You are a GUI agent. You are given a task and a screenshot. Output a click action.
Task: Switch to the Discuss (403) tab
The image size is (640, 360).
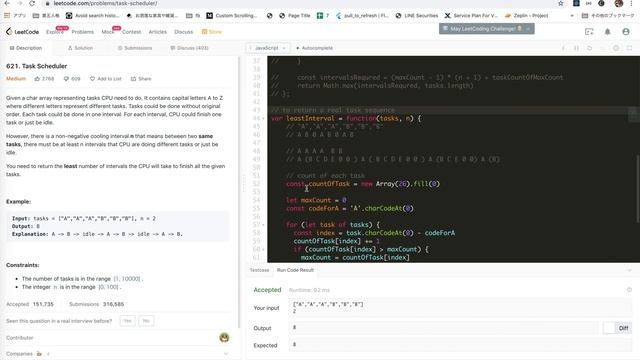(190, 48)
